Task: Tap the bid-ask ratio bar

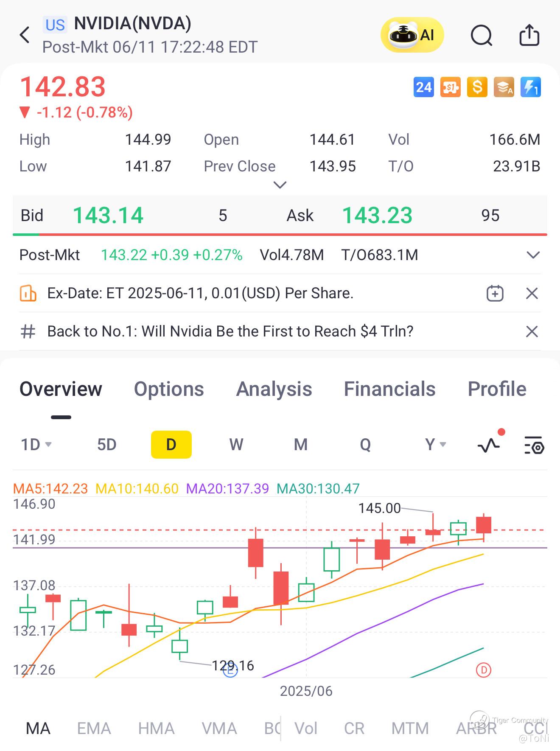Action: [280, 234]
